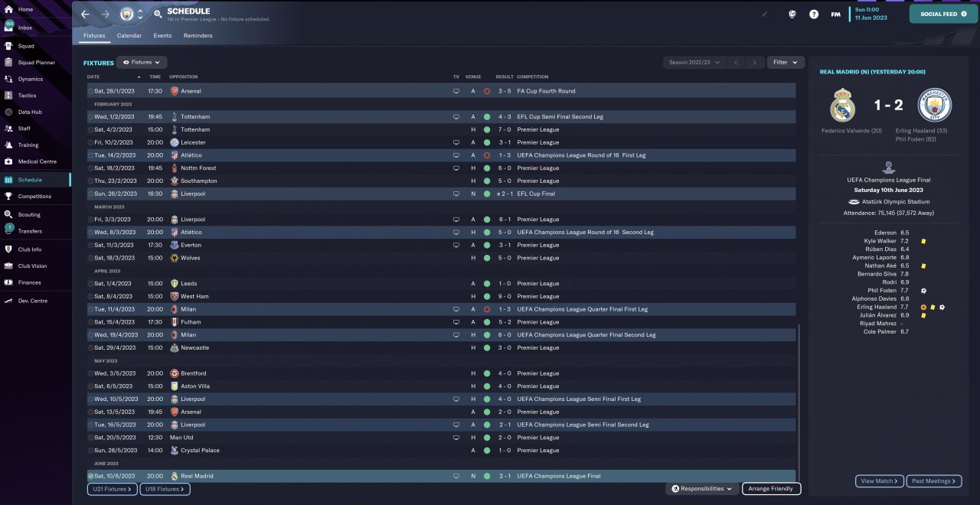The width and height of the screenshot is (980, 505).
Task: Open the Dev. Centre
Action: tap(33, 301)
